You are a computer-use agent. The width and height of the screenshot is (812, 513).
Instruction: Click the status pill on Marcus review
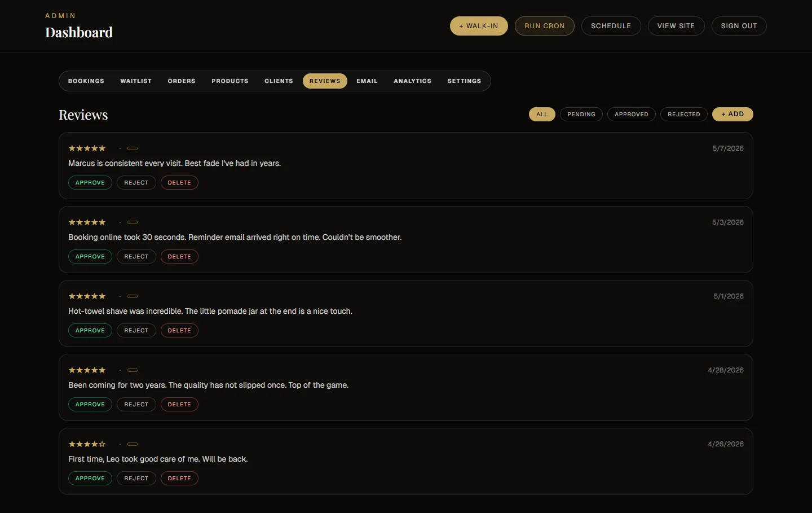(x=133, y=148)
